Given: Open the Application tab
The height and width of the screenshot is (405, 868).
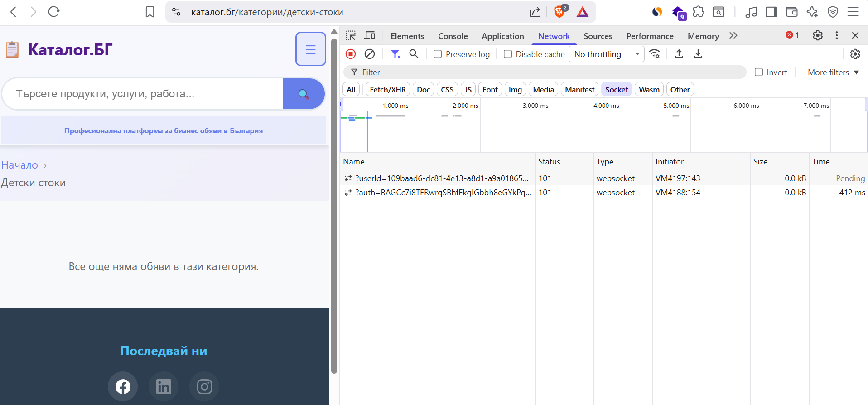Looking at the screenshot, I should point(503,36).
